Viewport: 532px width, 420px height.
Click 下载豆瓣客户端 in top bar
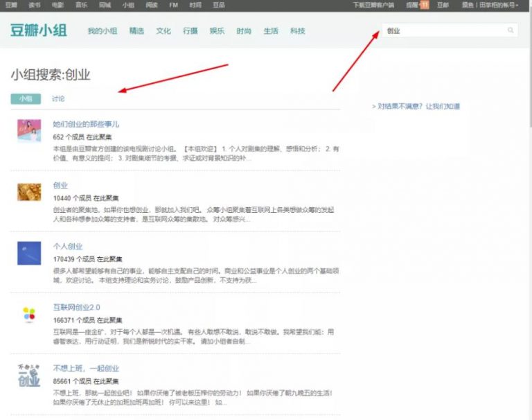click(373, 5)
